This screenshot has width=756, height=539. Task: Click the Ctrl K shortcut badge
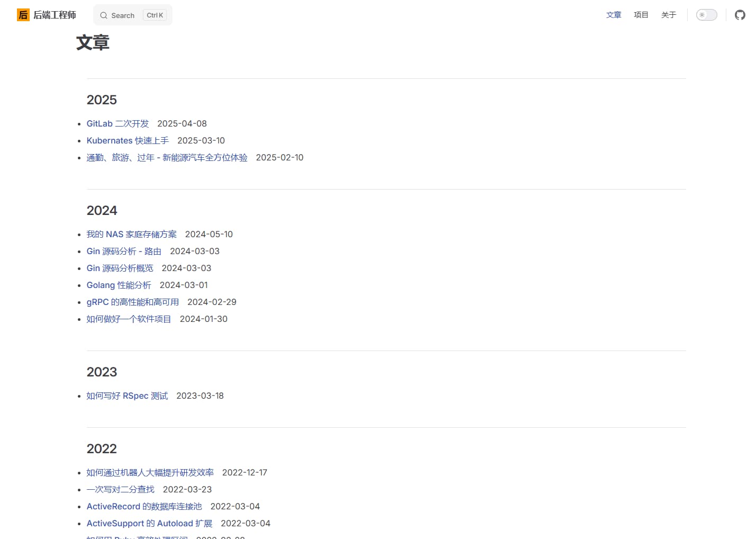(x=155, y=15)
